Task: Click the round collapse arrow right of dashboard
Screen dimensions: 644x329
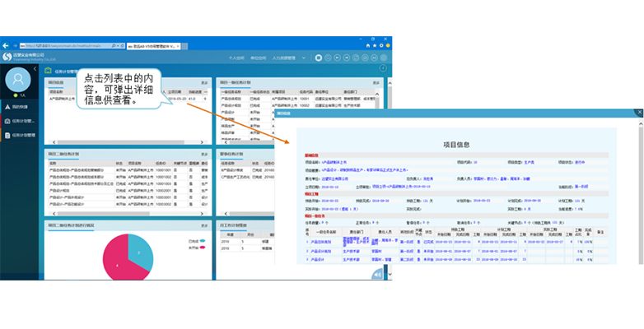Action: (x=385, y=70)
